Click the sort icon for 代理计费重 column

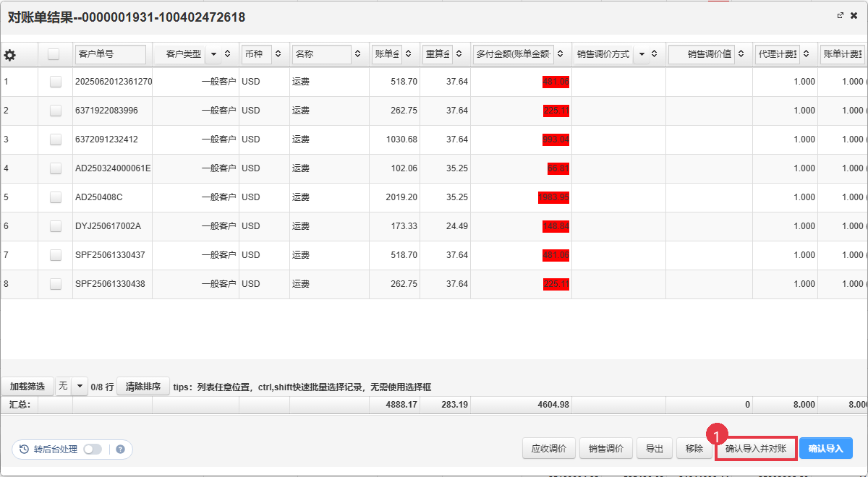(x=806, y=53)
